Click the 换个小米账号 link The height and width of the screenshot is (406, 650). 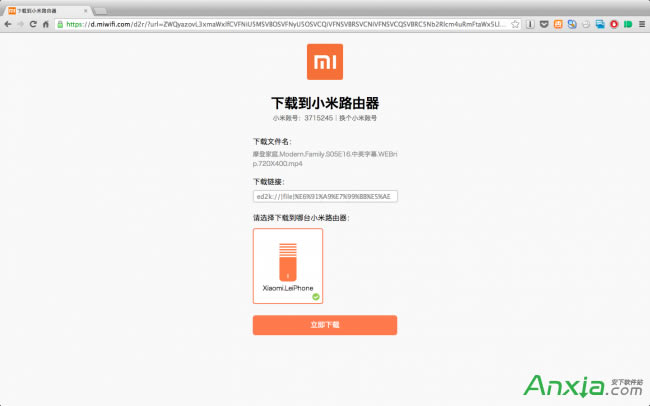pos(357,118)
